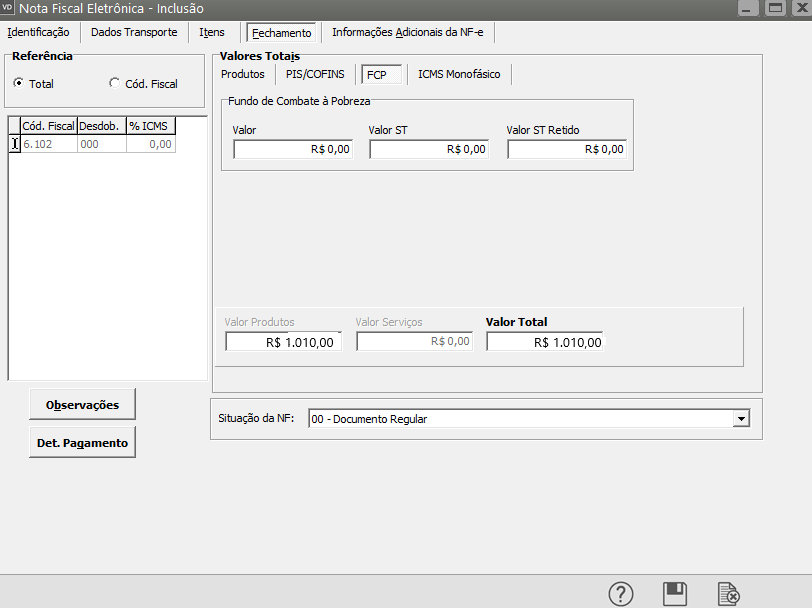The width and height of the screenshot is (812, 608).
Task: Open the Situação da NF dropdown
Action: [741, 419]
